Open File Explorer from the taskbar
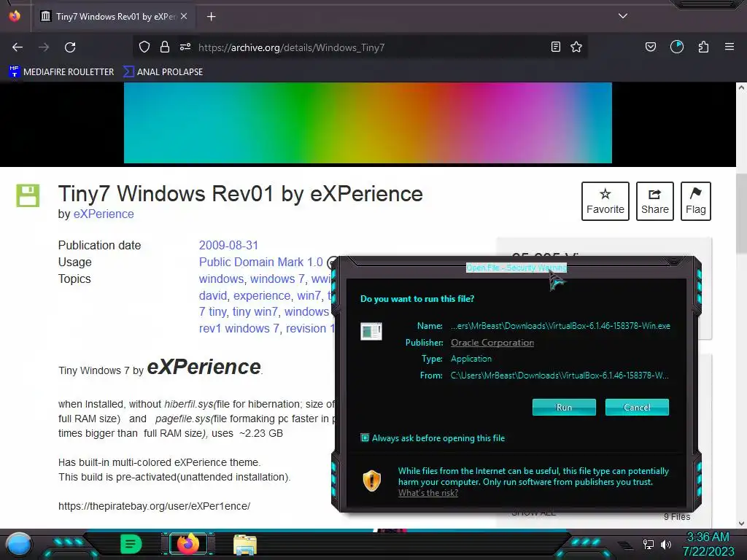Screen dimensions: 747x560 point(245,544)
